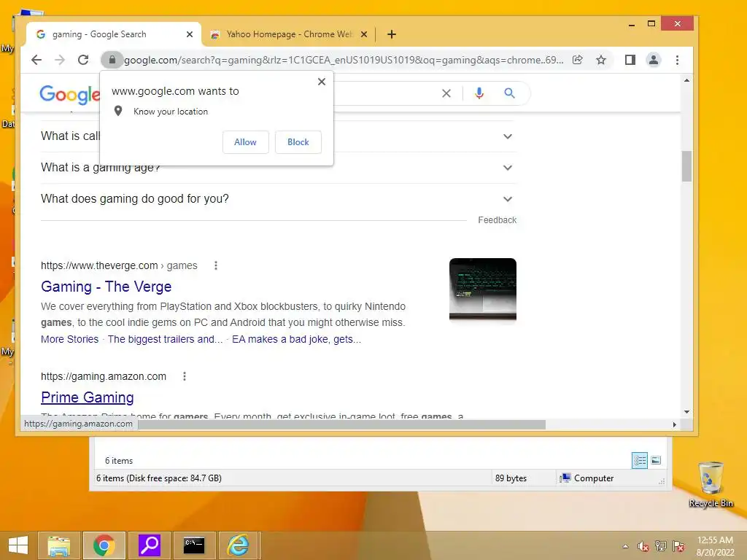The height and width of the screenshot is (560, 747).
Task: Show hidden system tray icons
Action: [625, 546]
